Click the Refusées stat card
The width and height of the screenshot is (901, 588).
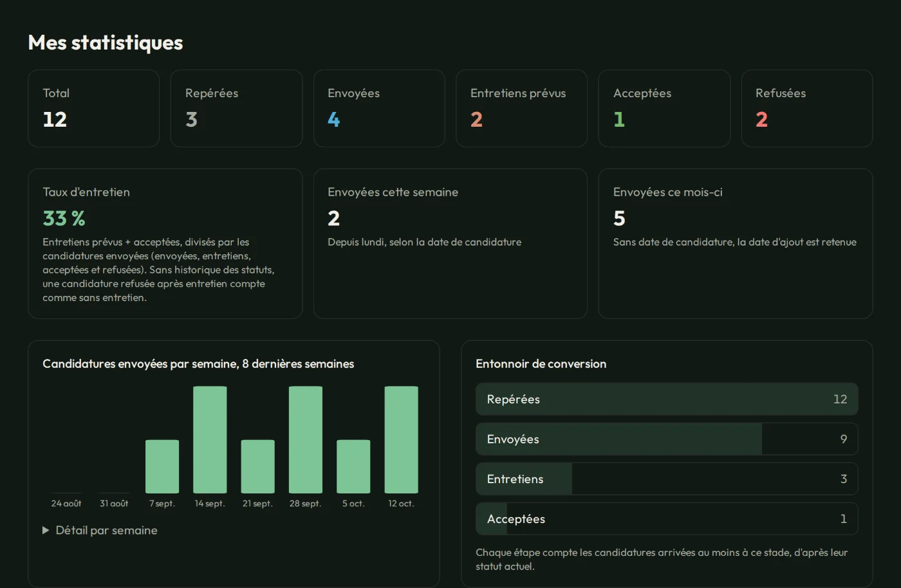(807, 108)
